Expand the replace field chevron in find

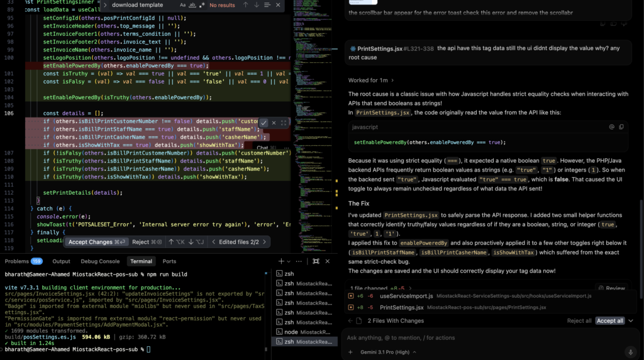(105, 5)
